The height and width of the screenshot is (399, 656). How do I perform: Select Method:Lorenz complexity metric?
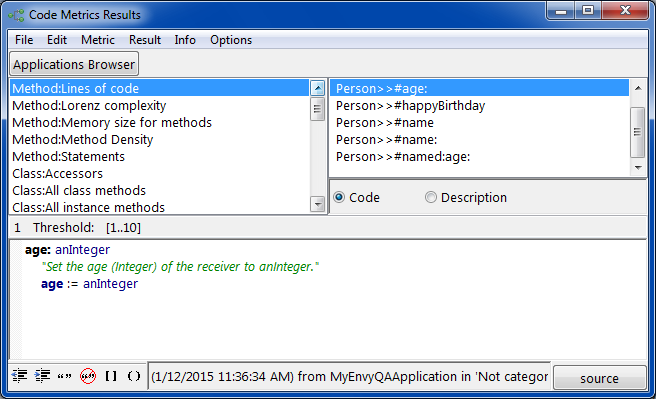pyautogui.click(x=159, y=105)
